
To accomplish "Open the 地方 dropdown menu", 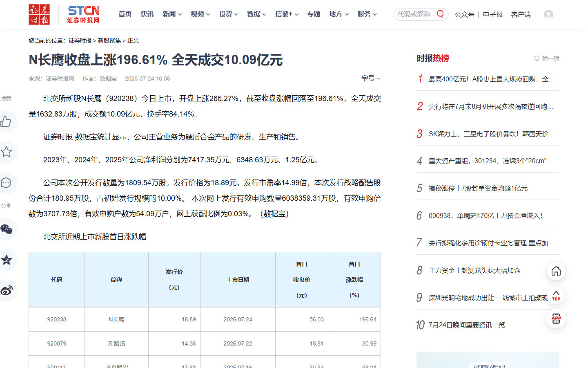I will pos(339,14).
